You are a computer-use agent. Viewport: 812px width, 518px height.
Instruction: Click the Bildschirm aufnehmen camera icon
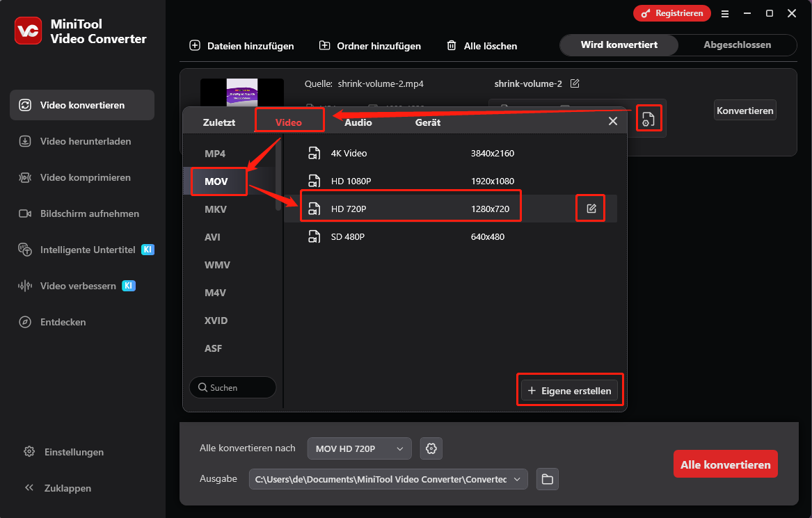tap(25, 213)
